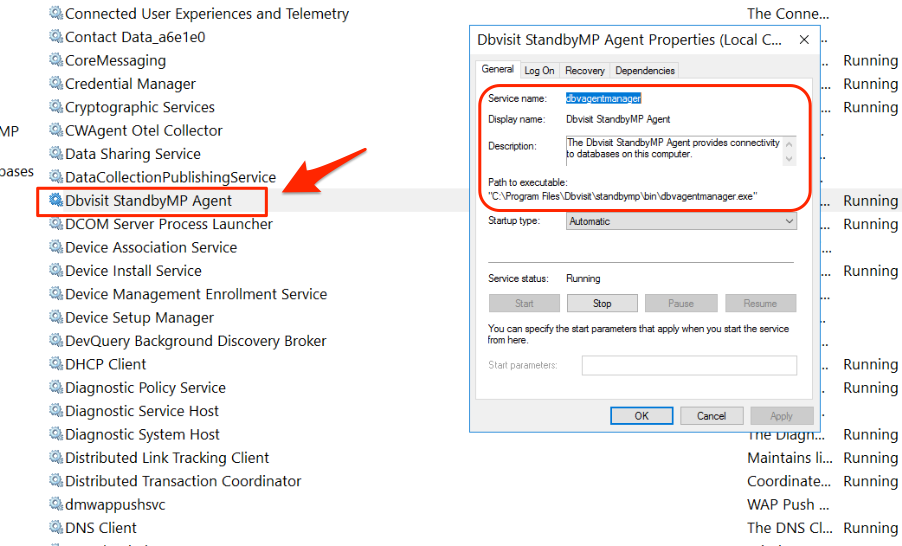Click the Cancel button
902x546 pixels.
(x=711, y=416)
